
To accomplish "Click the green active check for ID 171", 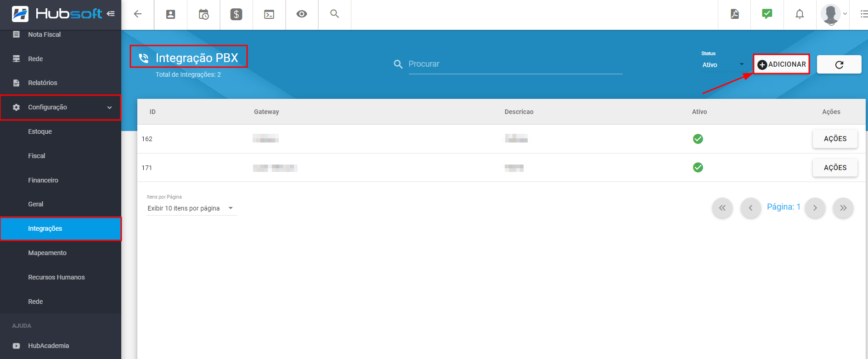I will pos(698,167).
